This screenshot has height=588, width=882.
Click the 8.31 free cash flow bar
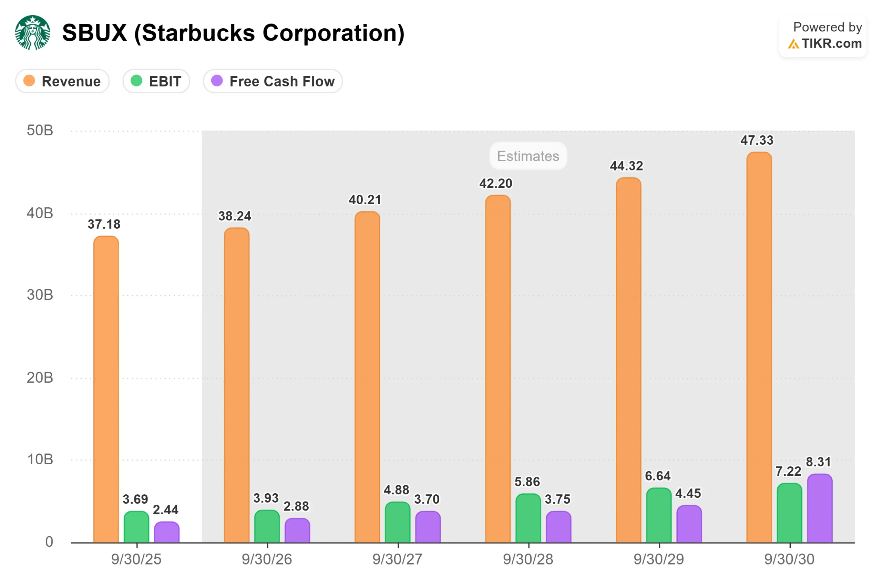(820, 508)
